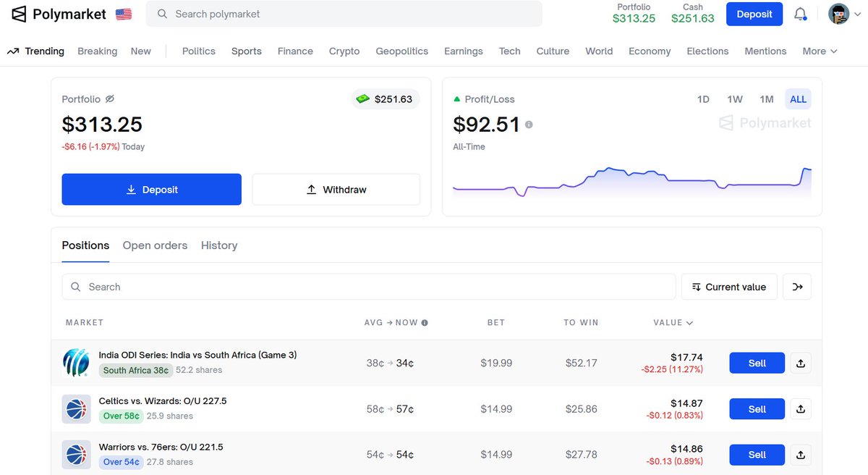This screenshot has height=475, width=868.
Task: Go to the Geopolitics category
Action: coord(402,51)
